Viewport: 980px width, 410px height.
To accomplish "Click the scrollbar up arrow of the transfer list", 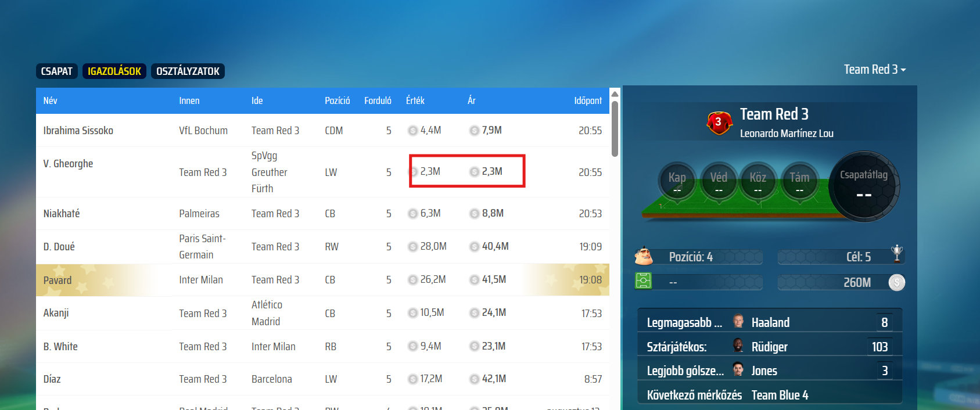I will click(x=615, y=94).
